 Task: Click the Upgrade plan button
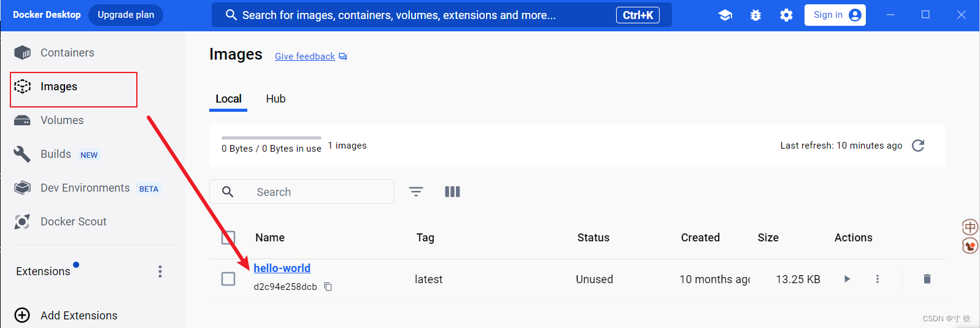pyautogui.click(x=126, y=15)
